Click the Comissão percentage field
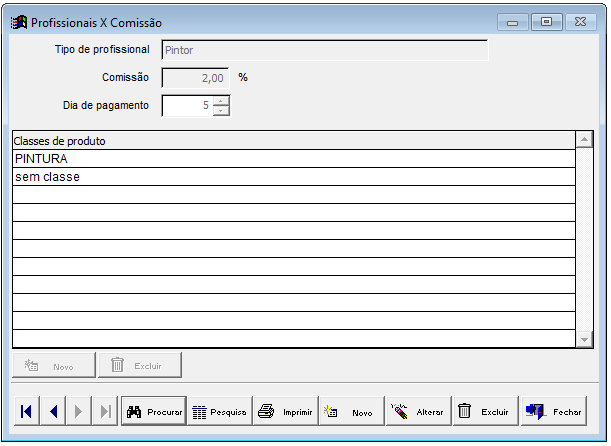The image size is (611, 446). coord(195,78)
